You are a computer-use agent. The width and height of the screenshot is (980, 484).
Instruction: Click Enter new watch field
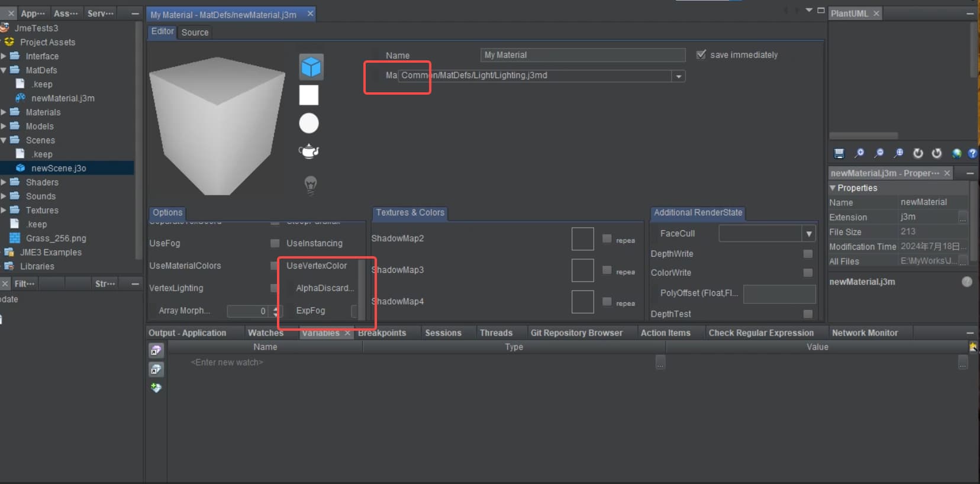point(227,362)
